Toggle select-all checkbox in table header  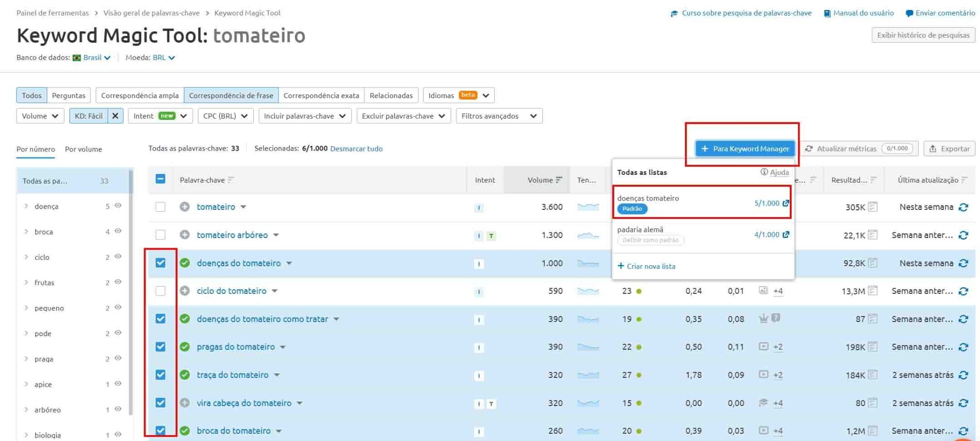[x=161, y=179]
